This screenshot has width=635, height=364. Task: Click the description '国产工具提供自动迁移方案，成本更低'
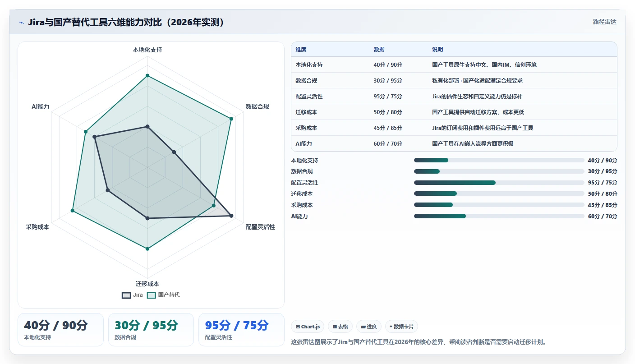click(x=478, y=112)
